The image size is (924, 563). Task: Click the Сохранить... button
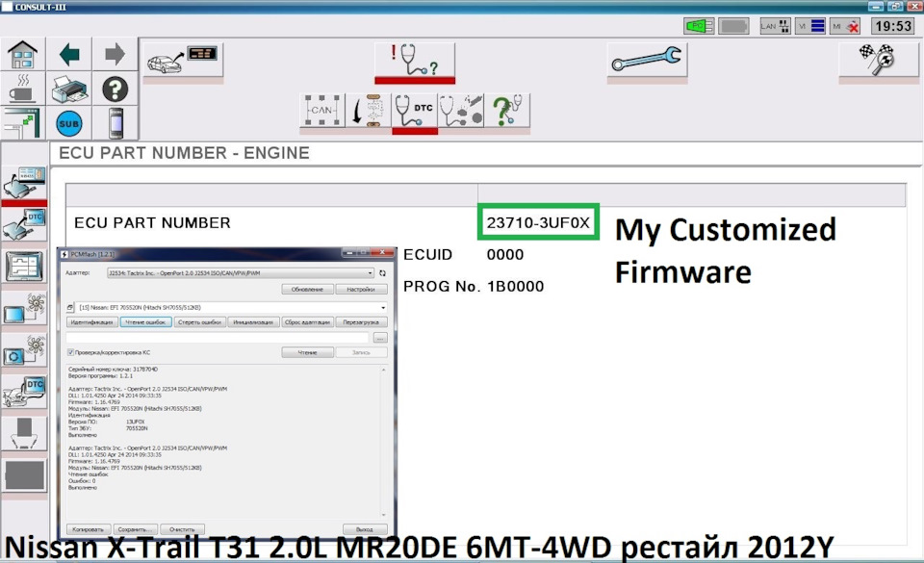[136, 529]
